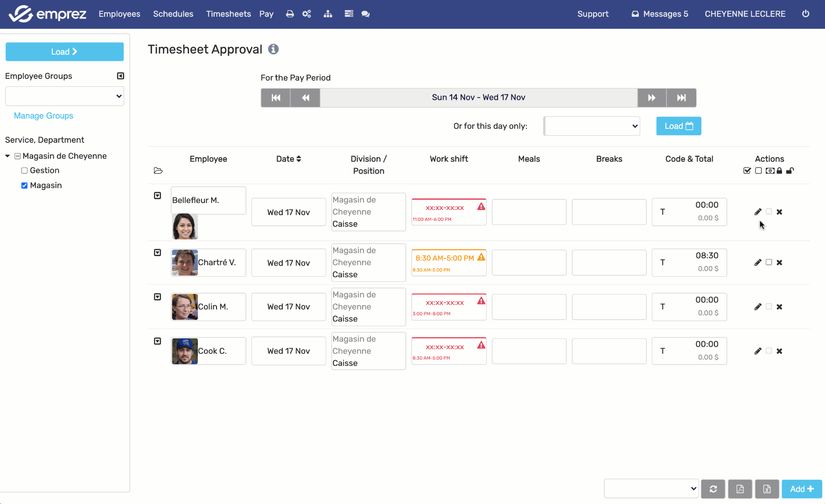This screenshot has width=825, height=504.
Task: Delete Bellefleur M. timesheet row
Action: 779,212
